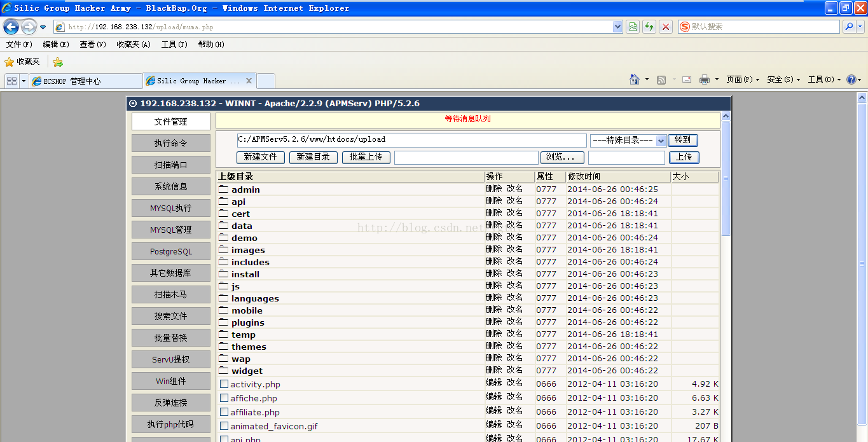This screenshot has width=868, height=442.
Task: Click the inner file list scrollbar thumb
Action: click(726, 180)
